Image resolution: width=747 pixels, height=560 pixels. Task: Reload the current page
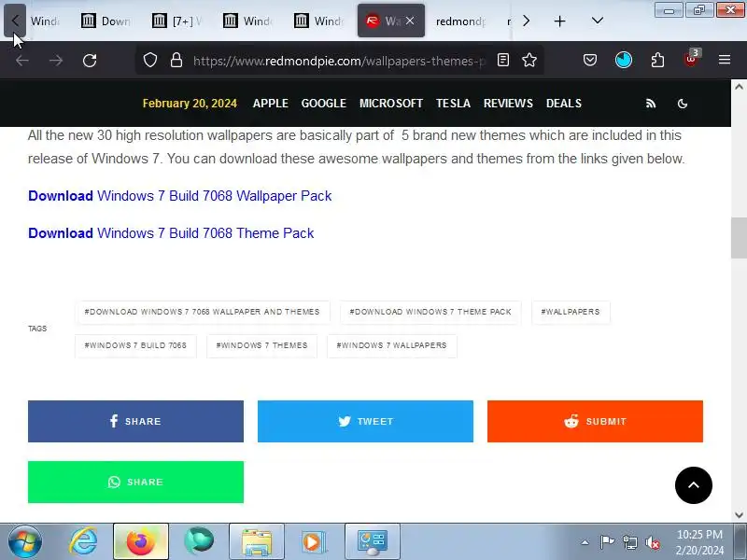(x=90, y=61)
